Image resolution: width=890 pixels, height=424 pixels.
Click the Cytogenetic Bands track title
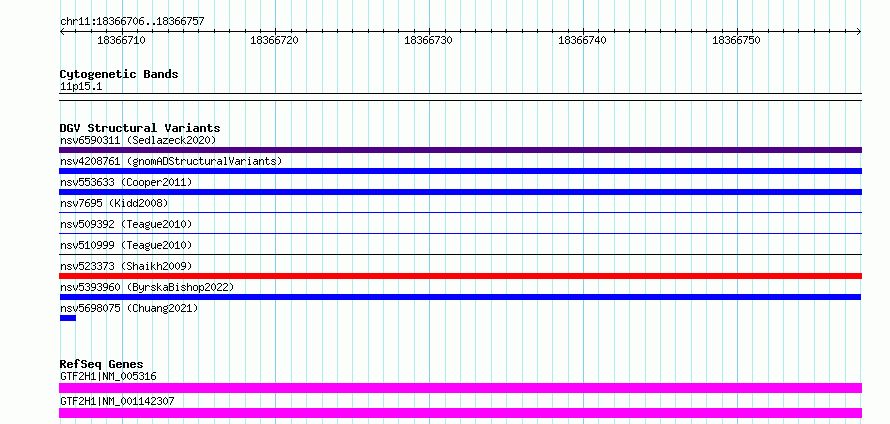tap(119, 74)
